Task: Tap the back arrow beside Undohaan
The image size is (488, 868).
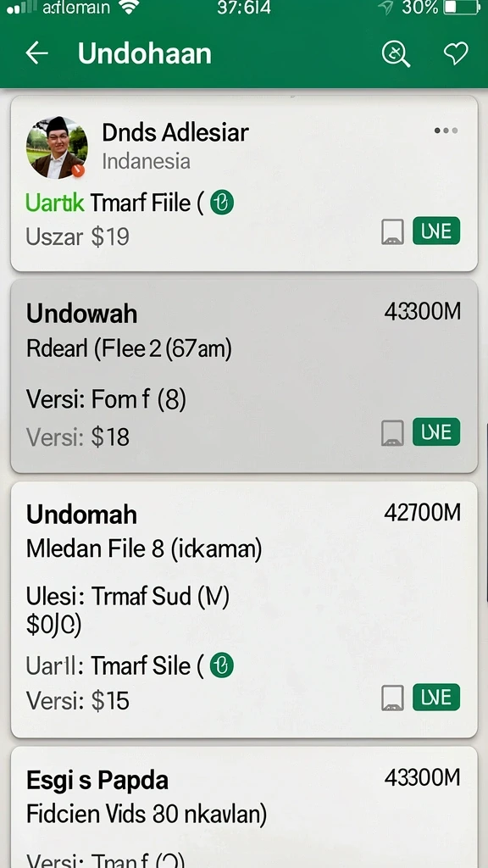Action: click(37, 53)
